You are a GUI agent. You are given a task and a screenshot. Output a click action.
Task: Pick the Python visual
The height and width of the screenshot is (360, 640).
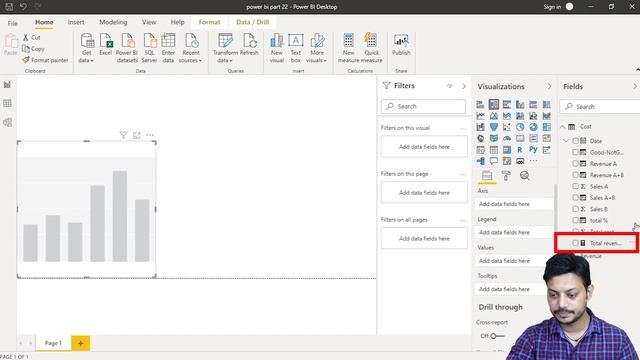click(x=533, y=150)
